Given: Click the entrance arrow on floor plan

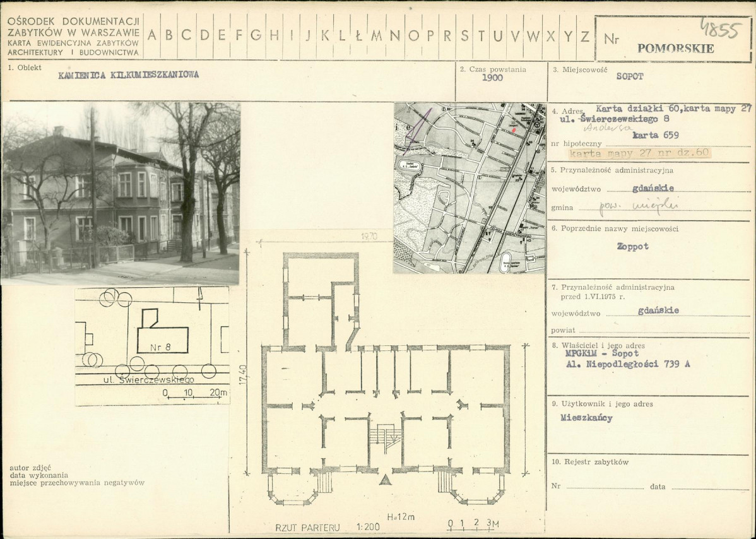Looking at the screenshot, I should [x=385, y=479].
